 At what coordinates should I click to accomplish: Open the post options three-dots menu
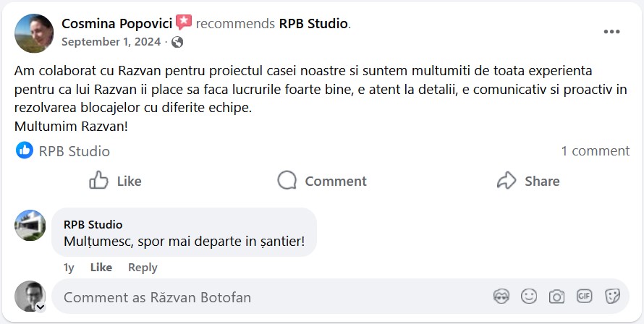(611, 32)
